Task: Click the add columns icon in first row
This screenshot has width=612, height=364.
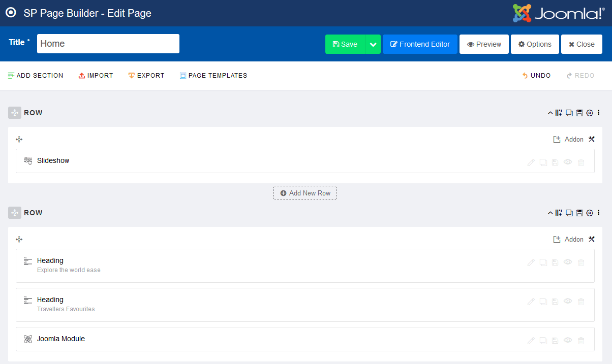Action: point(559,113)
